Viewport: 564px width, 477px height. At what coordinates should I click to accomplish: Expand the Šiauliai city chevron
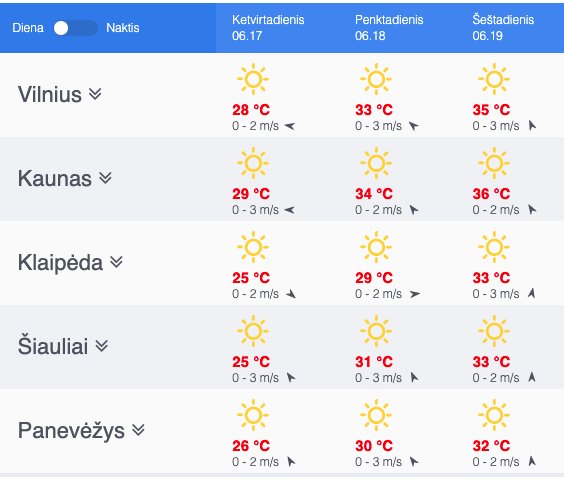tap(102, 346)
